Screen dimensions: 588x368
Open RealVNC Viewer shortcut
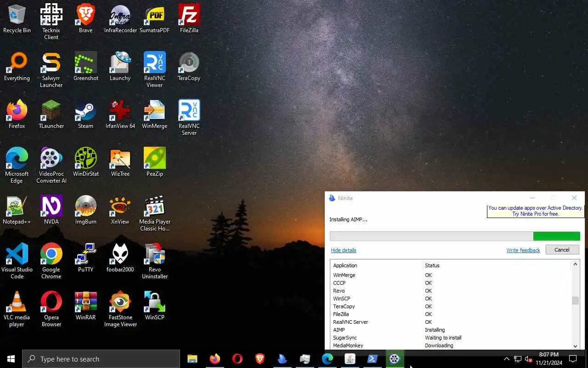point(154,70)
